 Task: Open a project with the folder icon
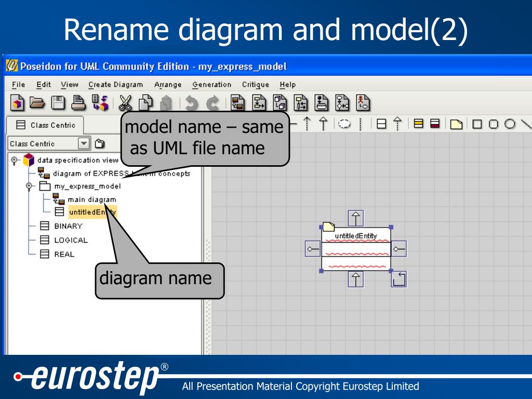[x=37, y=102]
